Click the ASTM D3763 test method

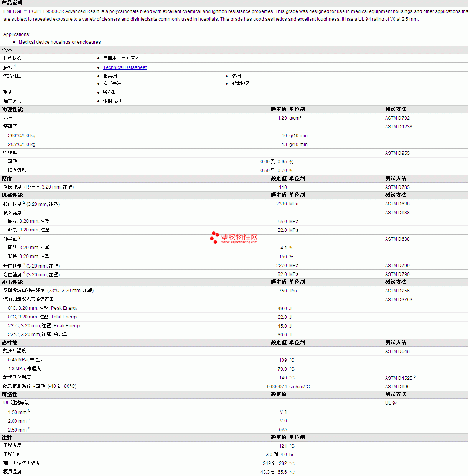399,300
